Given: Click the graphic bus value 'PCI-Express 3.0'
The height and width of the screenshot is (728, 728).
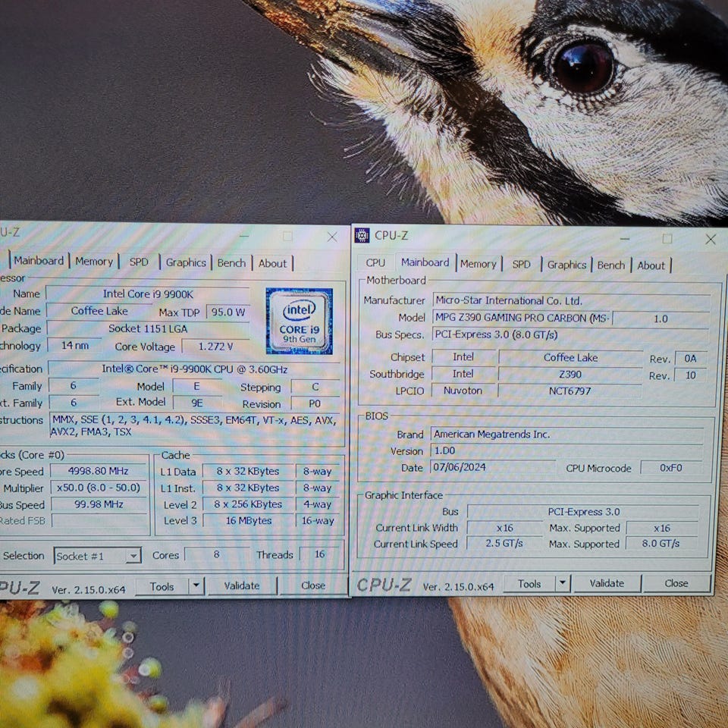Looking at the screenshot, I should 584,512.
